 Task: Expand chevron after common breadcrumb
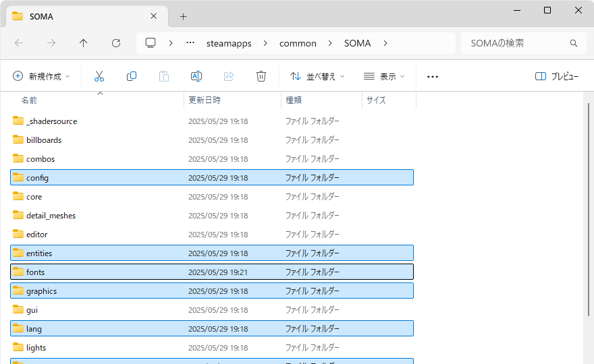330,43
